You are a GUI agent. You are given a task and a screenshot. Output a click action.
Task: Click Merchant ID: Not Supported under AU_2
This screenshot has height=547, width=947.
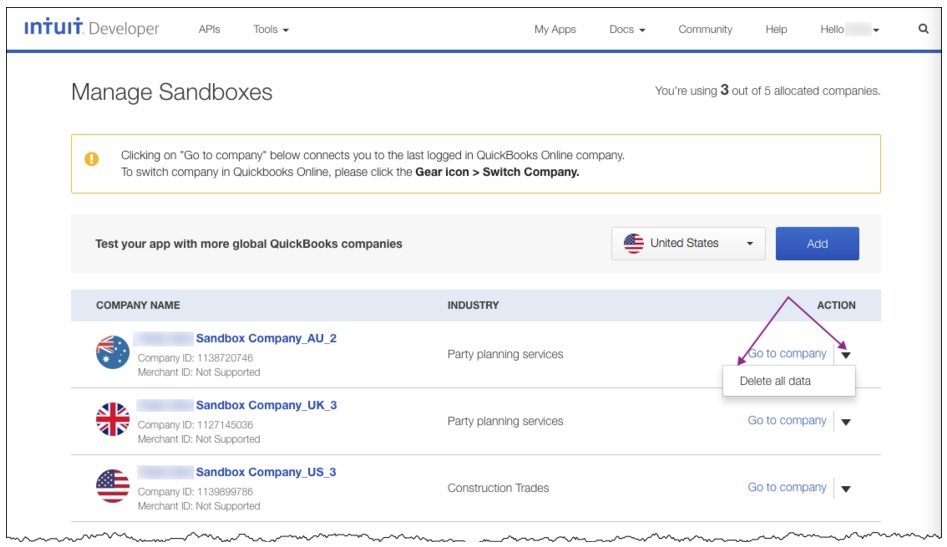[x=199, y=373]
